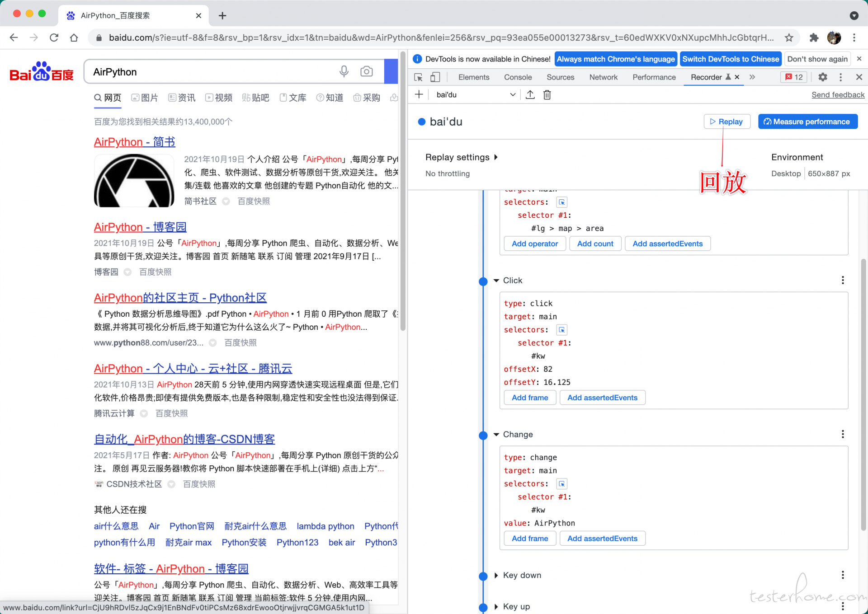
Task: Collapse the Click step
Action: coord(496,281)
